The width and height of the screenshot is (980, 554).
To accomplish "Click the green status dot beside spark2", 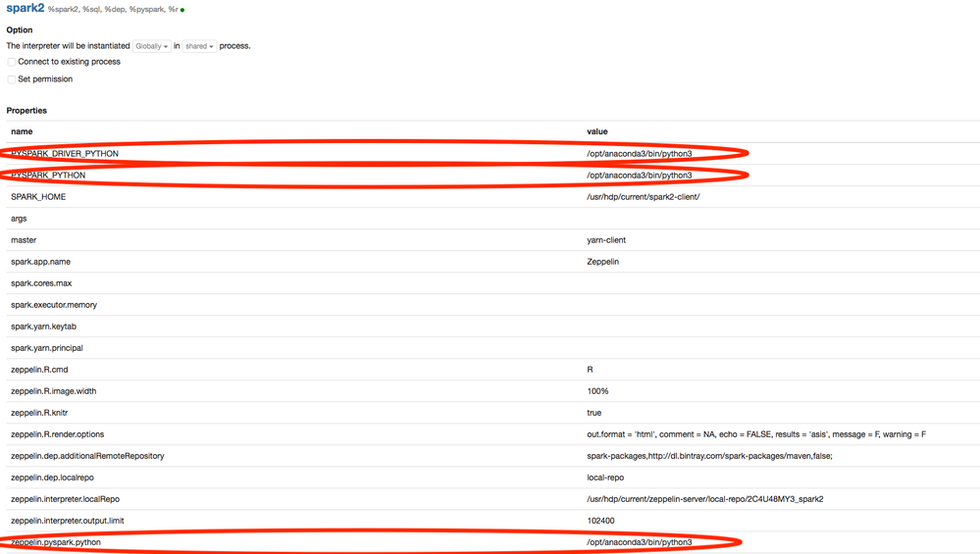I will pyautogui.click(x=182, y=10).
